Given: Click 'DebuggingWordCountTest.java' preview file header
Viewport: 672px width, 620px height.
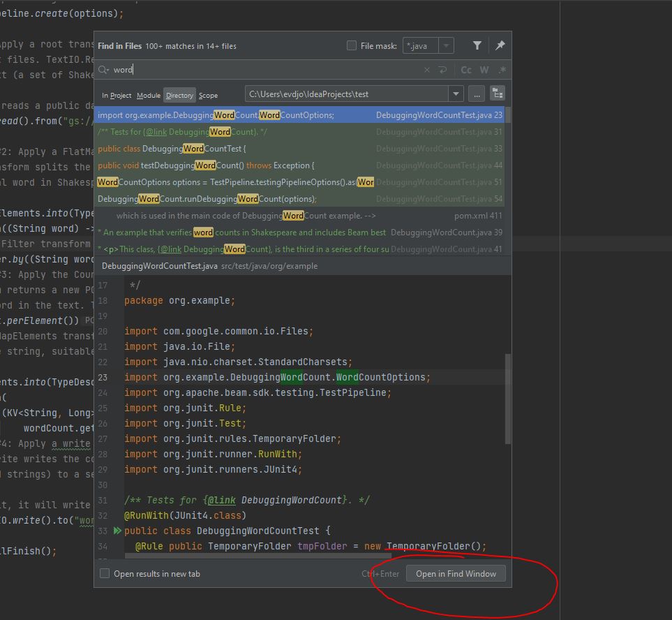Looking at the screenshot, I should click(x=159, y=266).
